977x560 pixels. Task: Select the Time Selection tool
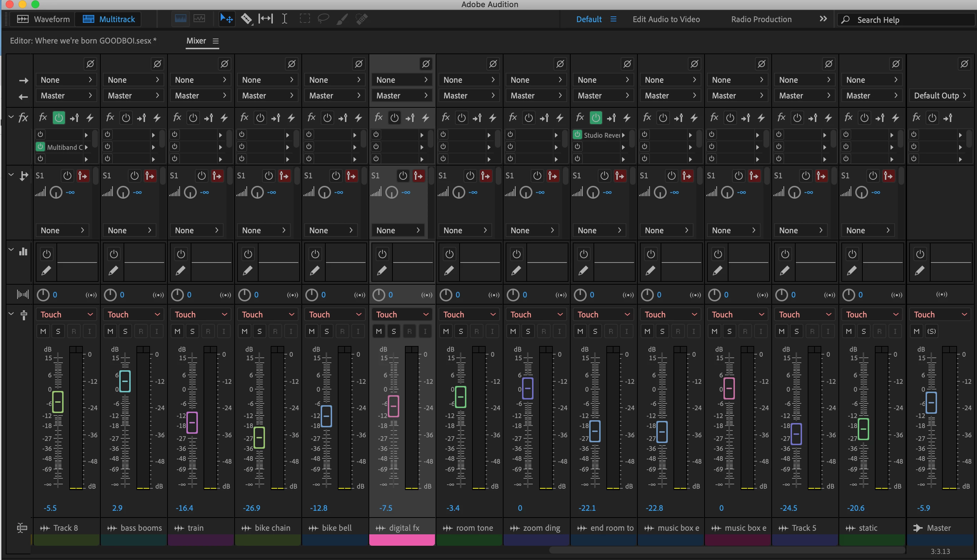click(285, 19)
